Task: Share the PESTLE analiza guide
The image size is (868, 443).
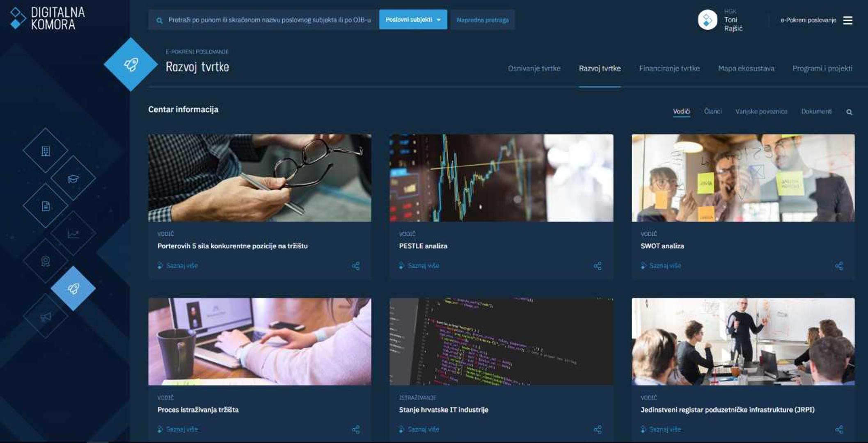Action: [x=597, y=266]
